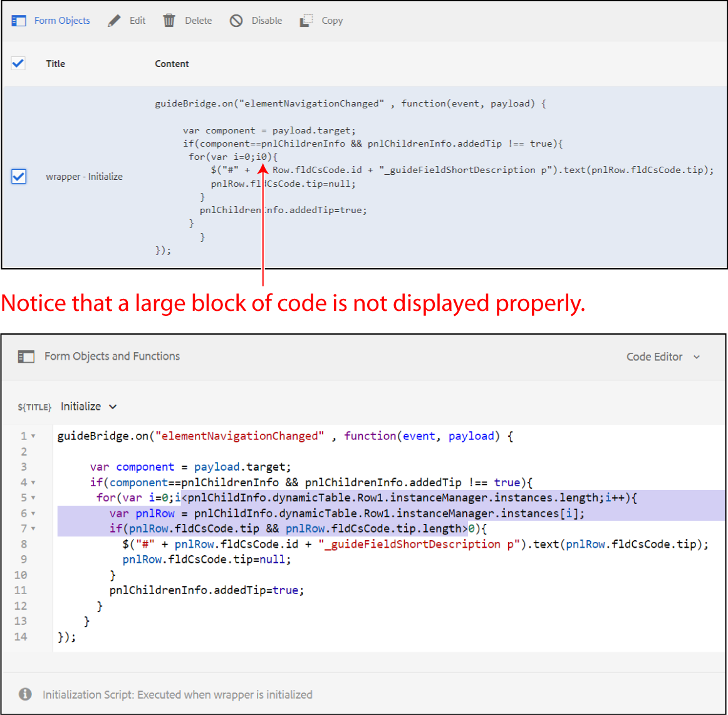Click the ${TITLE} badge
The height and width of the screenshot is (715, 728).
tap(34, 406)
